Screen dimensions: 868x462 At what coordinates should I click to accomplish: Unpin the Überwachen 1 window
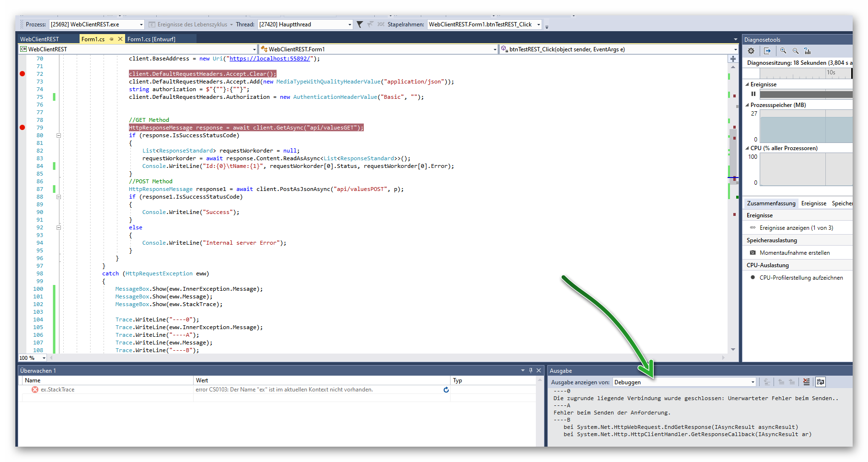click(531, 370)
